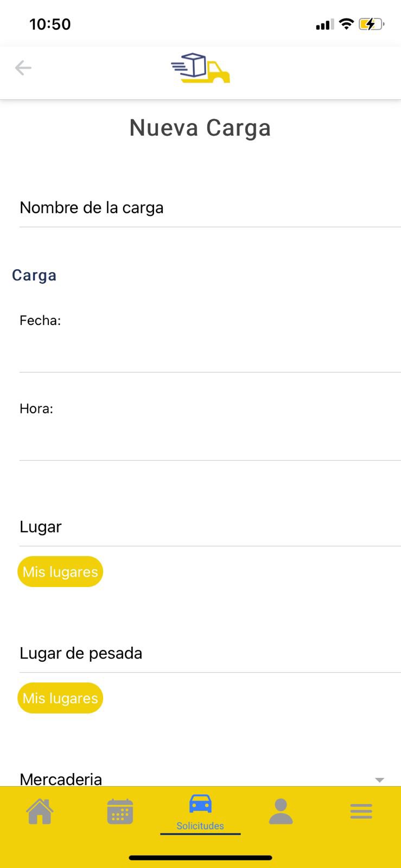Focus the Lugar input field

click(209, 527)
